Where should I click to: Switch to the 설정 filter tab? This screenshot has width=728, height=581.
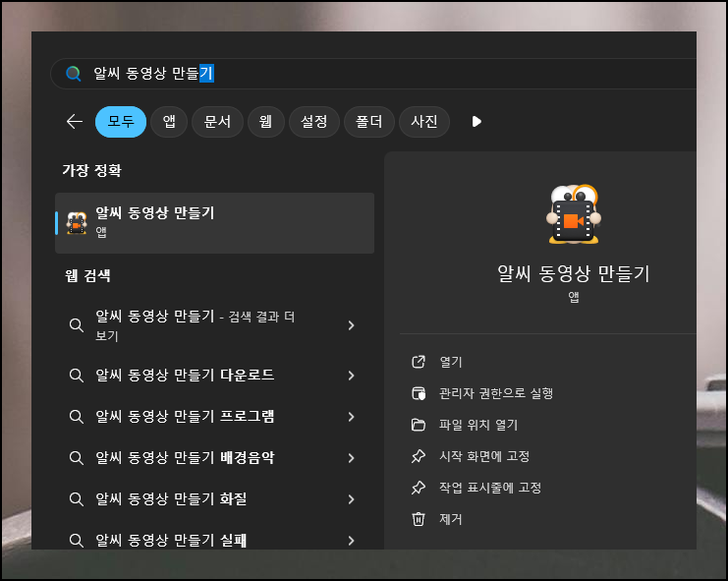[314, 122]
